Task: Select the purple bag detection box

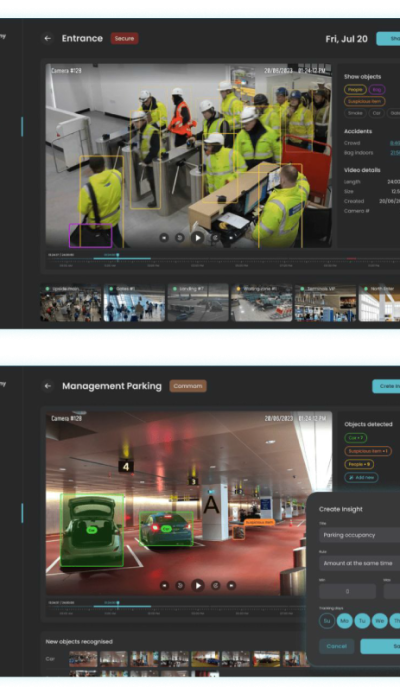Action: tap(90, 235)
